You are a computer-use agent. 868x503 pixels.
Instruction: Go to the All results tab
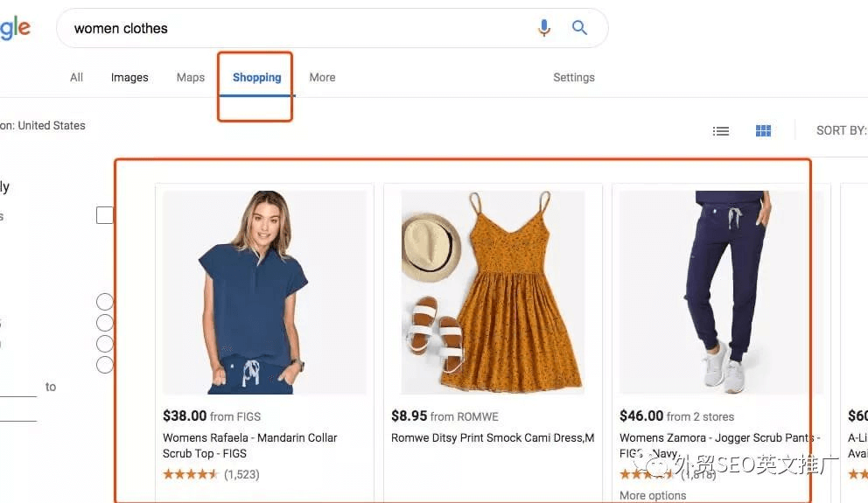pos(76,77)
